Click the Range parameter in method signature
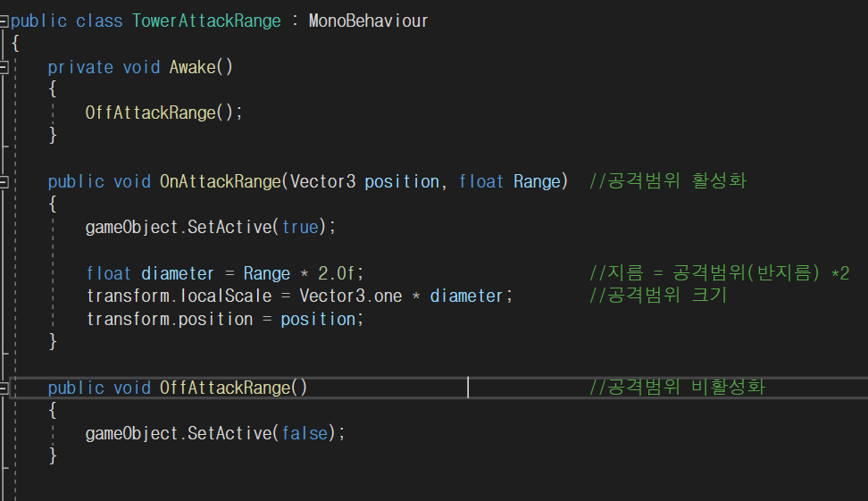Viewport: 868px width, 501px height. pyautogui.click(x=536, y=181)
